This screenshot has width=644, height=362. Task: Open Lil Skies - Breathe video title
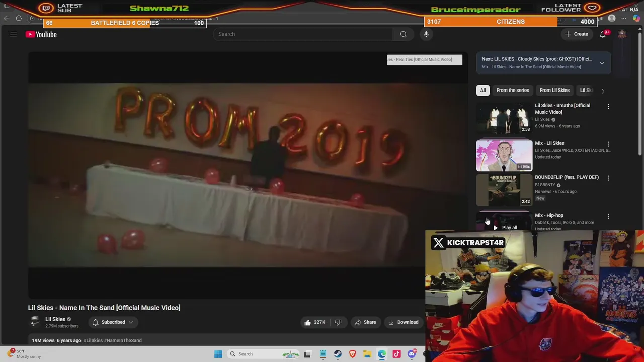click(562, 109)
